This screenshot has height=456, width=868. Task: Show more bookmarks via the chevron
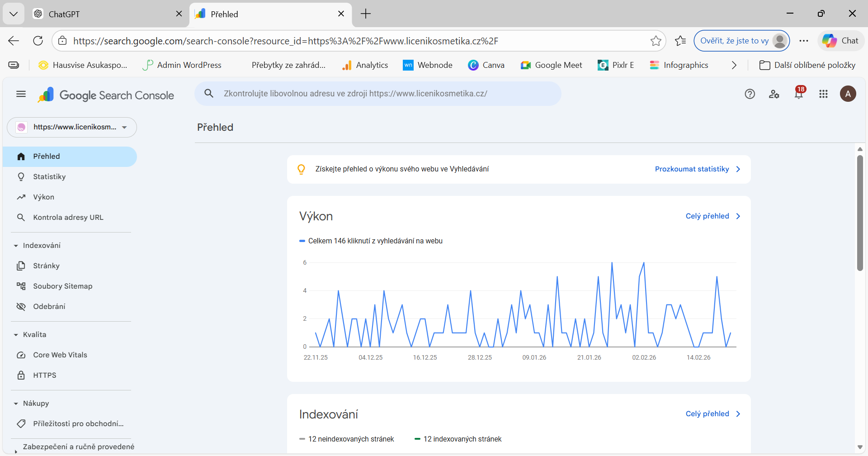[x=734, y=65]
